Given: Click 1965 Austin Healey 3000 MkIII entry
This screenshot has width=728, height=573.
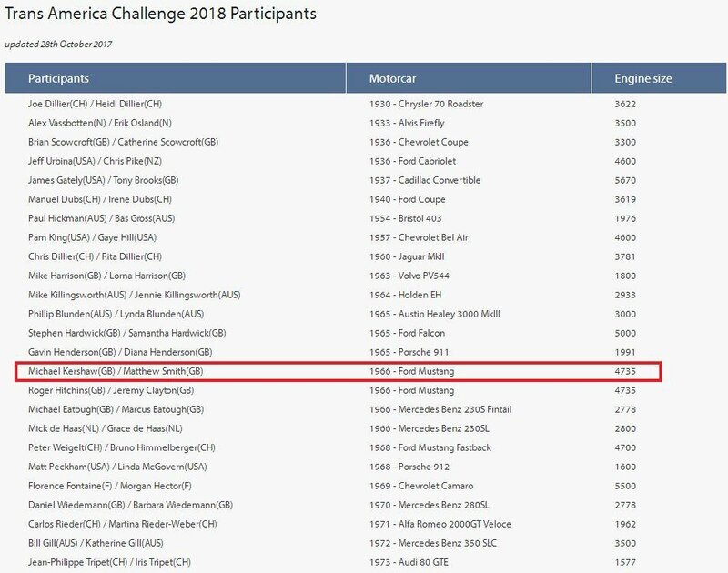Looking at the screenshot, I should [x=435, y=314].
